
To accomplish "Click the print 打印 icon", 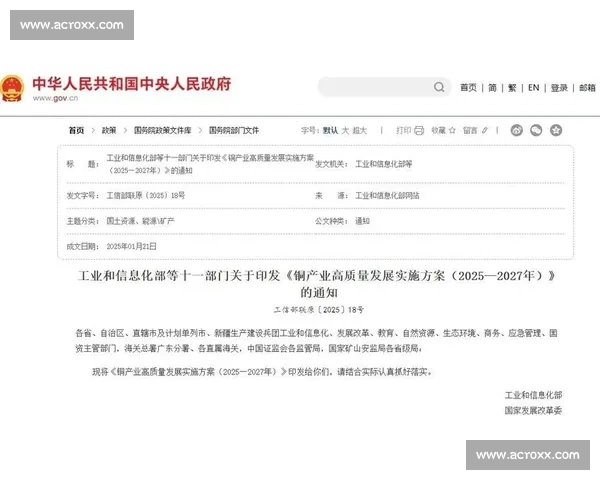I will [x=419, y=131].
